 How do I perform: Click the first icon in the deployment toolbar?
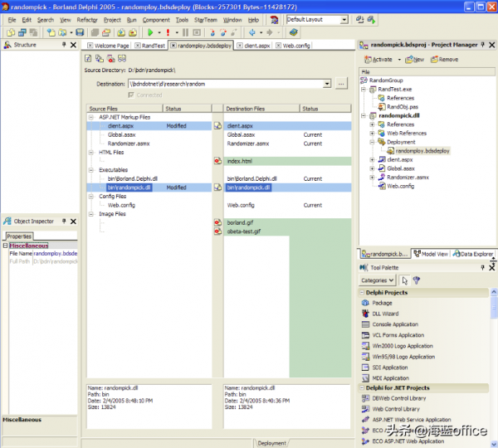click(x=89, y=58)
